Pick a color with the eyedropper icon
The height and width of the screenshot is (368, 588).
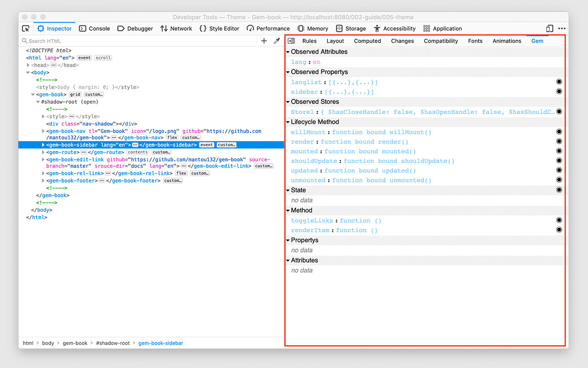pos(277,41)
